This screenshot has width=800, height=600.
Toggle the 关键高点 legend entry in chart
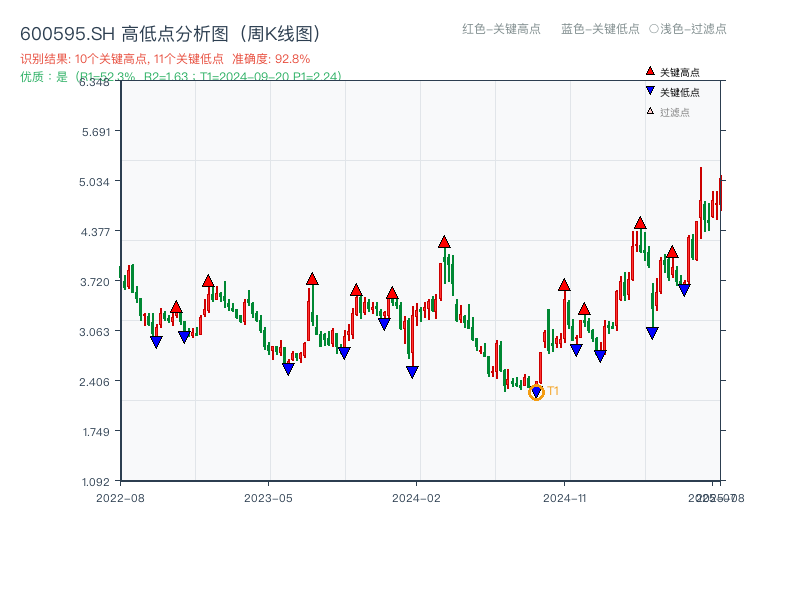672,72
